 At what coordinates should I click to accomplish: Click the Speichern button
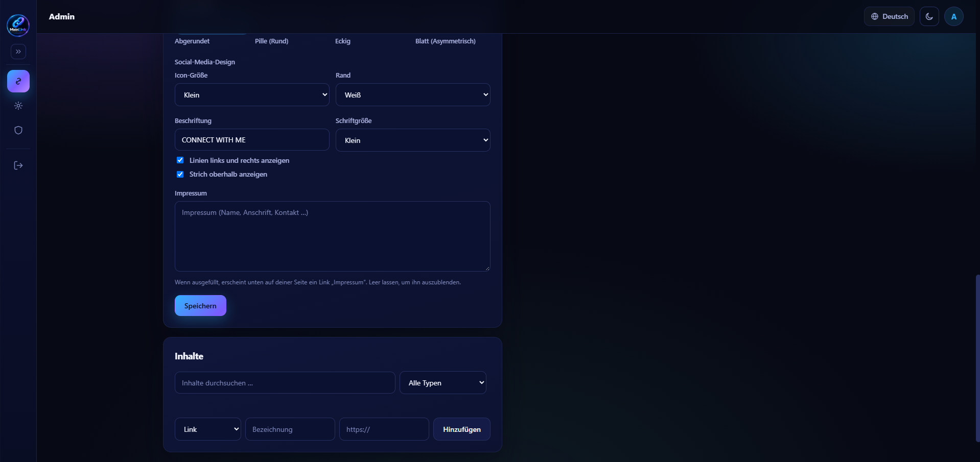[200, 306]
